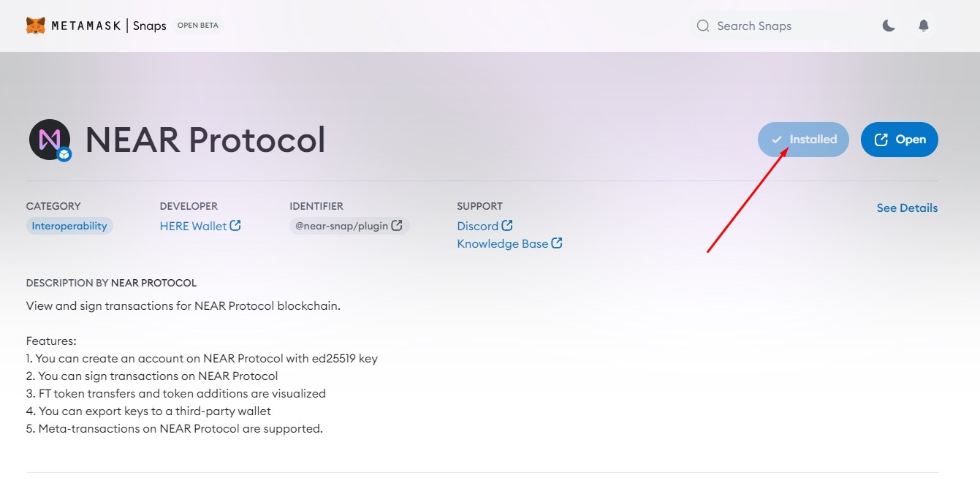Expand See Details
The image size is (980, 494).
click(907, 208)
